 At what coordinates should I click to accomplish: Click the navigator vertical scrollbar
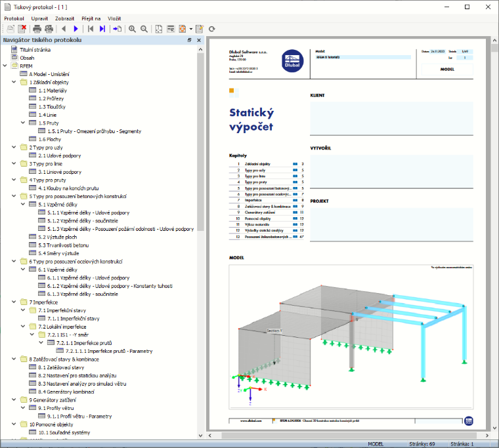(200, 142)
